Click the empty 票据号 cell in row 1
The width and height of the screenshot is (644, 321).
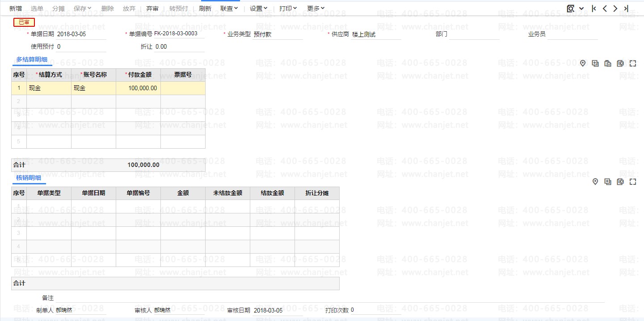pos(183,88)
